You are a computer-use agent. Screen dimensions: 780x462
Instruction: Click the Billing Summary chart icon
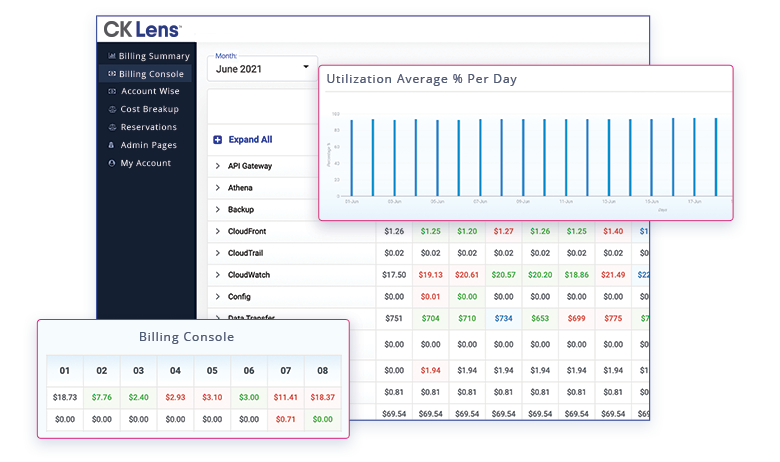pos(112,56)
